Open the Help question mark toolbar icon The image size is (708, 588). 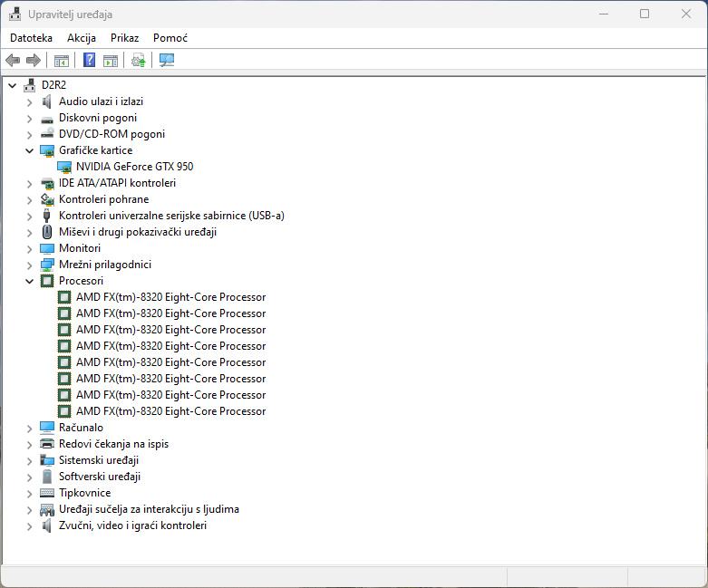coord(90,60)
